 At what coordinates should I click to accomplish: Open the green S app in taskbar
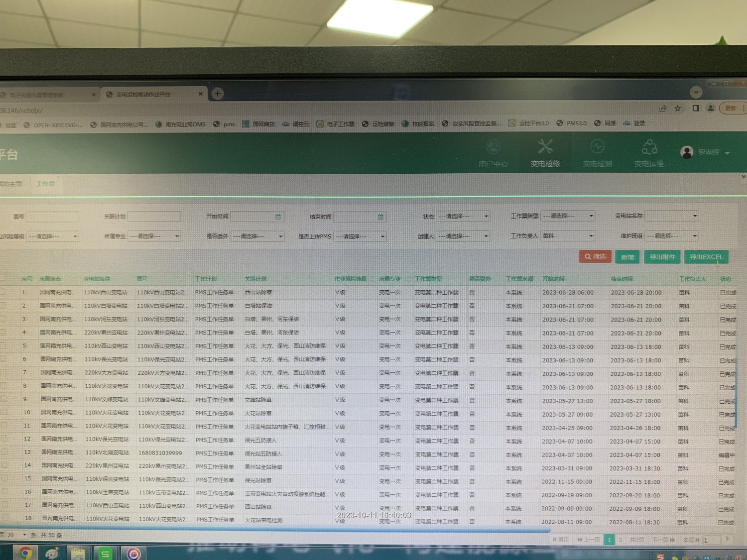pyautogui.click(x=105, y=554)
